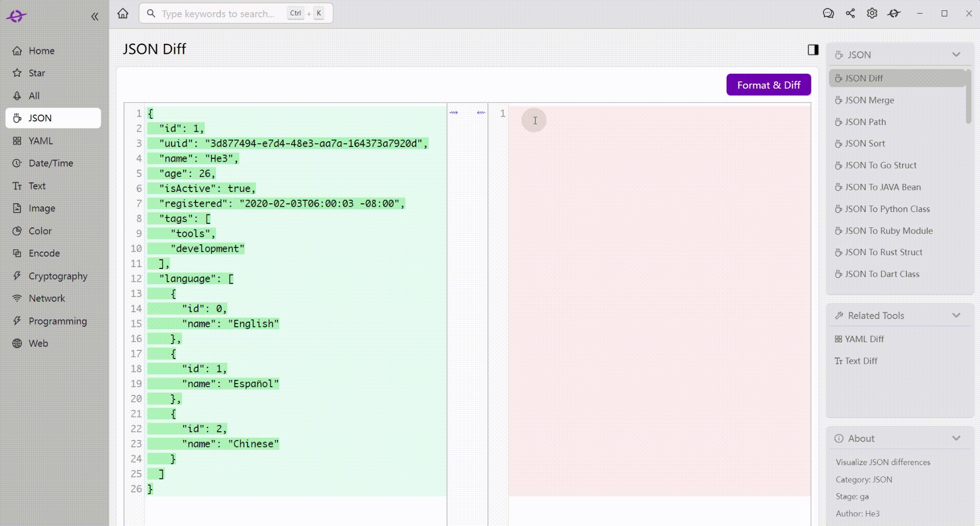Viewport: 980px width, 526px height.
Task: Open the Network category
Action: pos(53,299)
